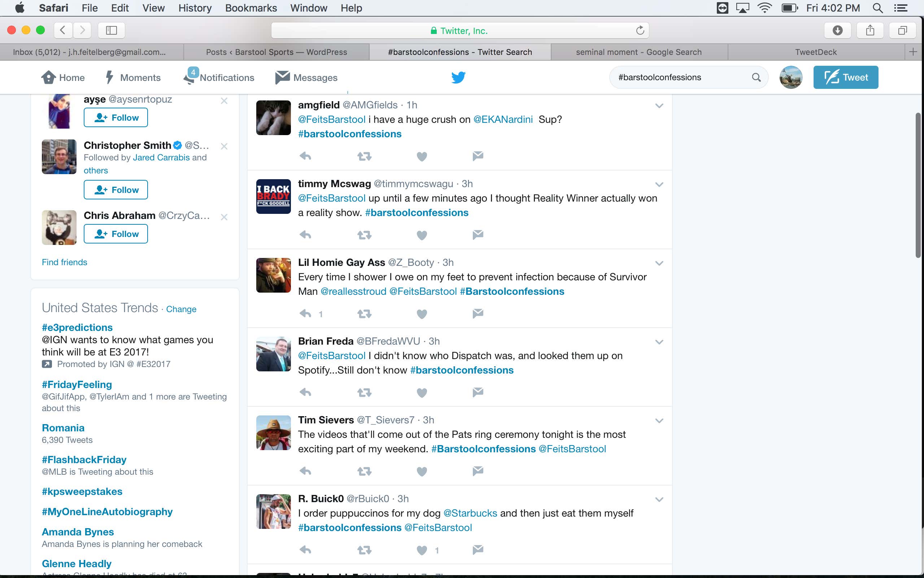Image resolution: width=924 pixels, height=578 pixels.
Task: Follow ayşe @aysenrtopuz
Action: pyautogui.click(x=116, y=117)
